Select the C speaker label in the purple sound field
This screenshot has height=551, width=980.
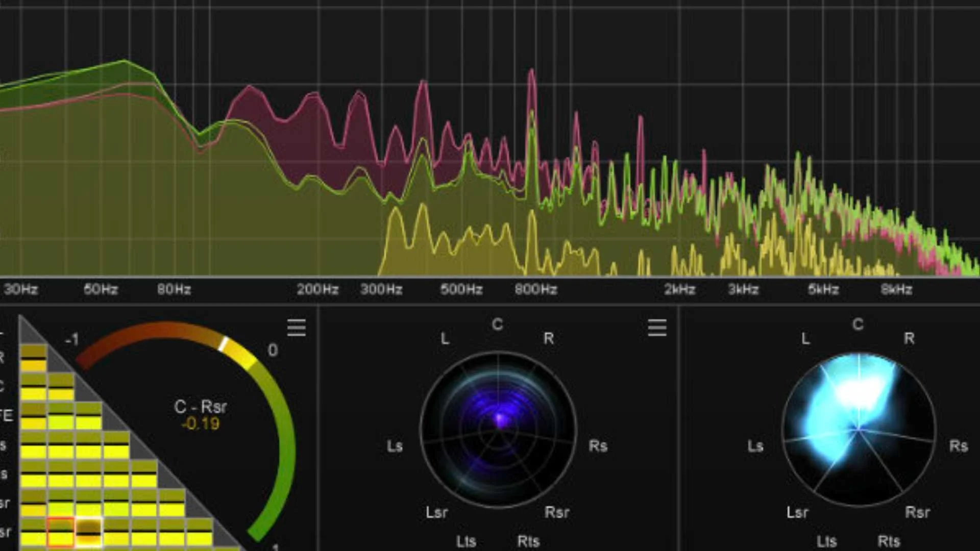[497, 324]
